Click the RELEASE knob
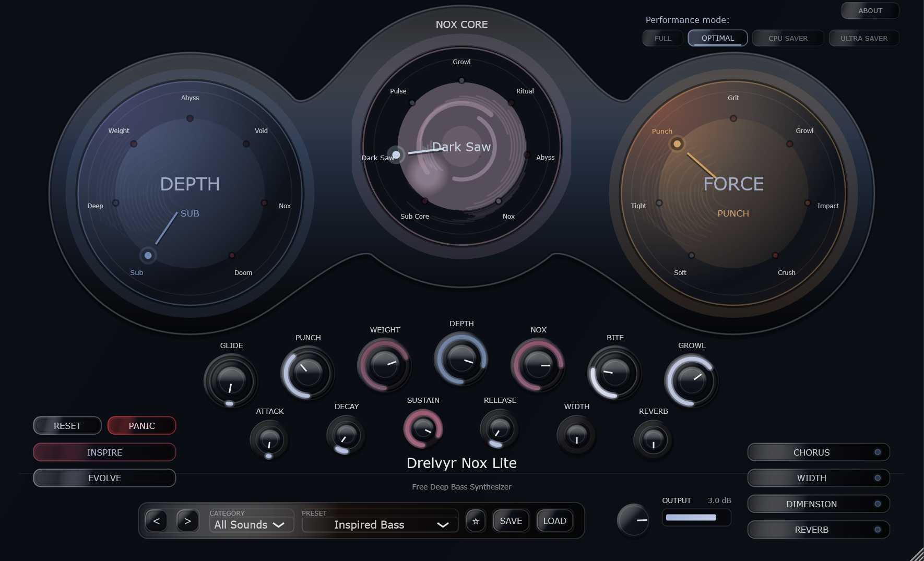This screenshot has height=561, width=924. [500, 428]
